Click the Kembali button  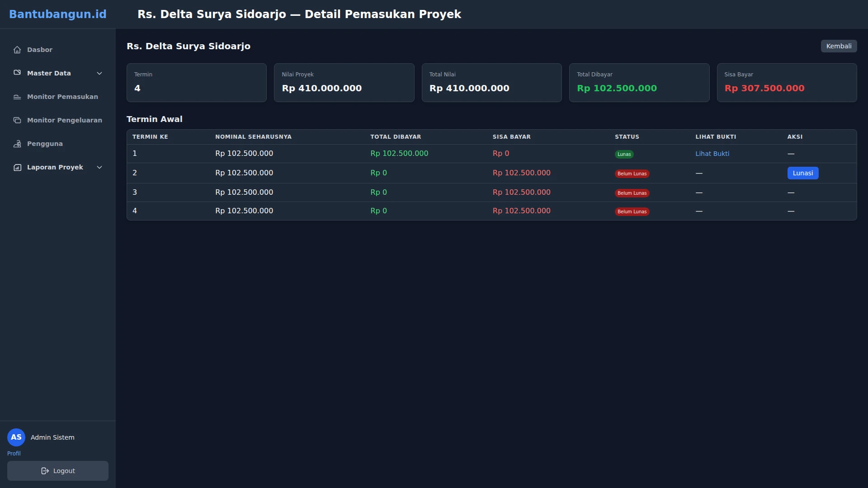839,46
